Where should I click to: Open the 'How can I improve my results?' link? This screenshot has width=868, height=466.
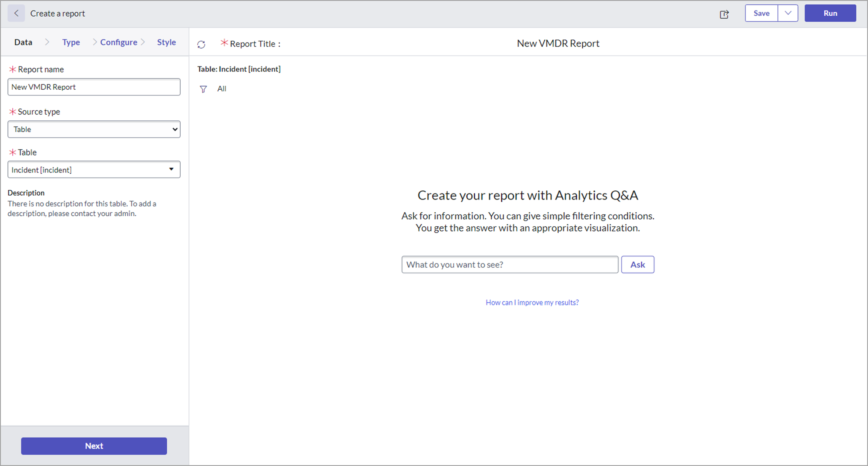532,302
